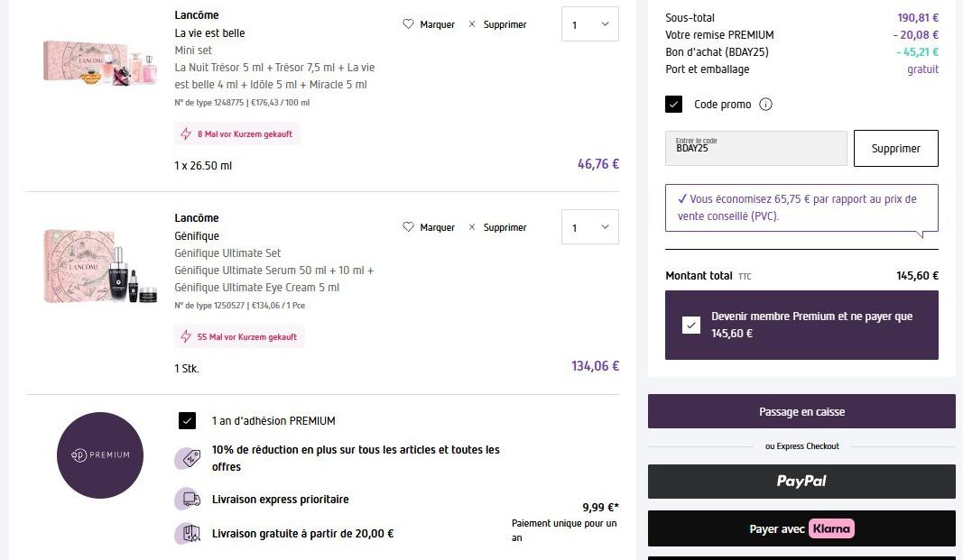This screenshot has height=560, width=963.
Task: Click the free delivery package icon
Action: click(x=188, y=533)
